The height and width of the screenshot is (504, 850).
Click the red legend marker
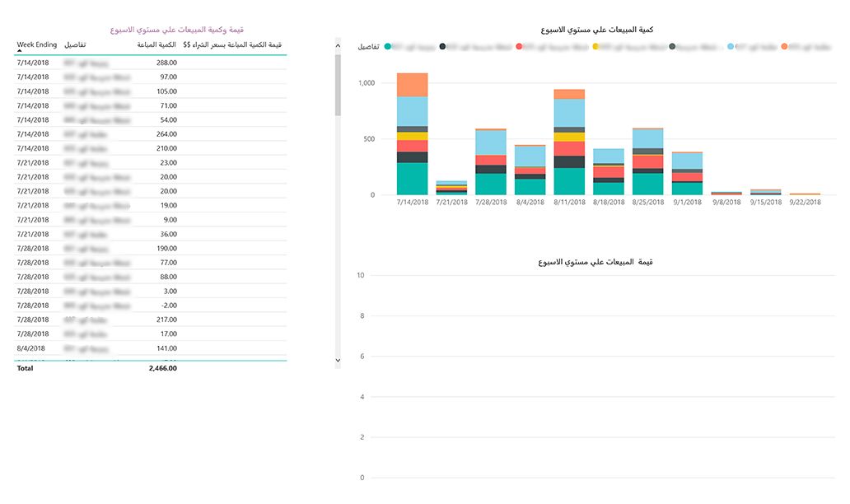[519, 48]
